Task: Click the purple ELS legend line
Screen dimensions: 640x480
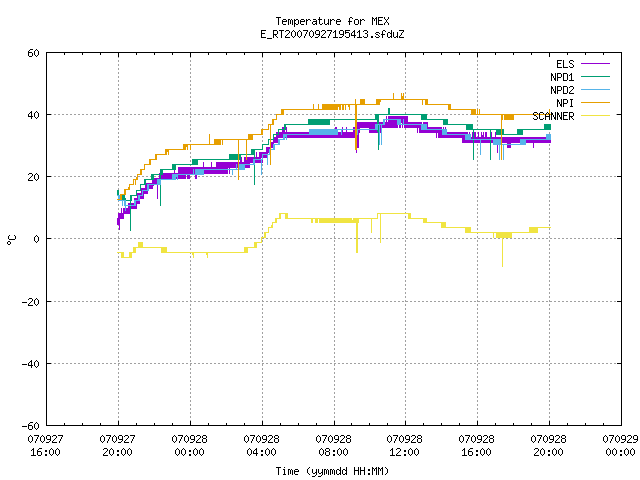Action: click(x=595, y=64)
